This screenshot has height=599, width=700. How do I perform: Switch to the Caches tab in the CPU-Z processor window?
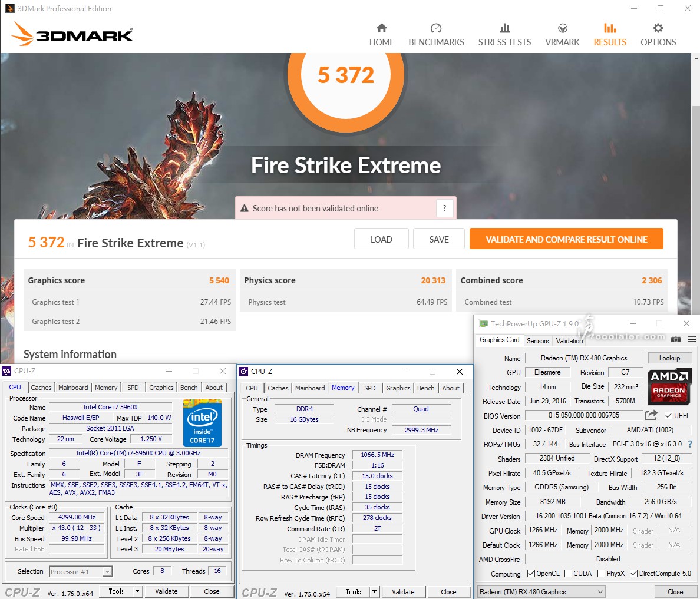(41, 388)
